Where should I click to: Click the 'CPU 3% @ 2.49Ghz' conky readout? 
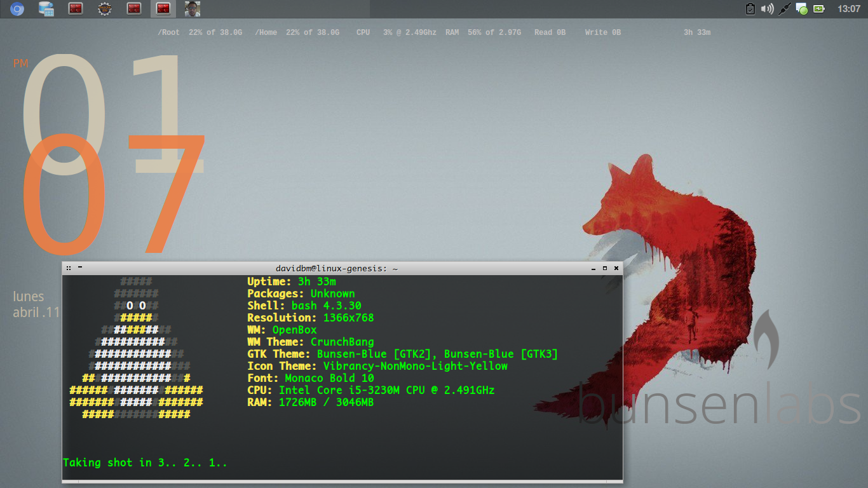397,32
